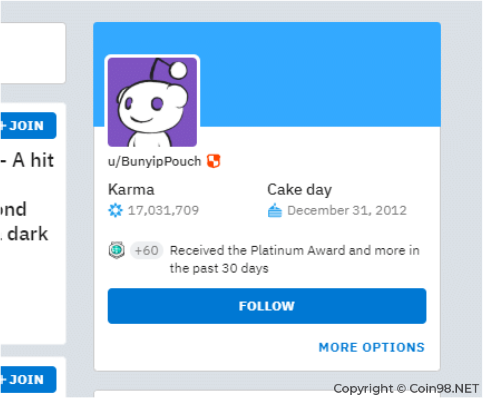Click the +60 awards count badge

click(x=147, y=250)
